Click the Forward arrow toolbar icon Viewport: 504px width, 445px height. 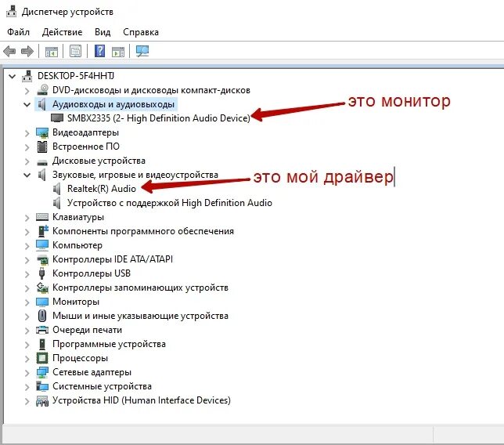click(x=27, y=51)
